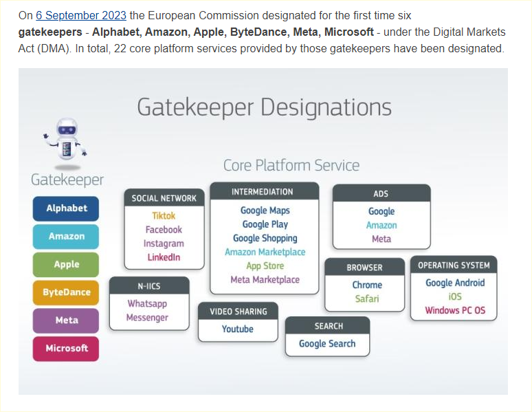Click Amazon Marketplace in the Intermediation card

pos(265,252)
